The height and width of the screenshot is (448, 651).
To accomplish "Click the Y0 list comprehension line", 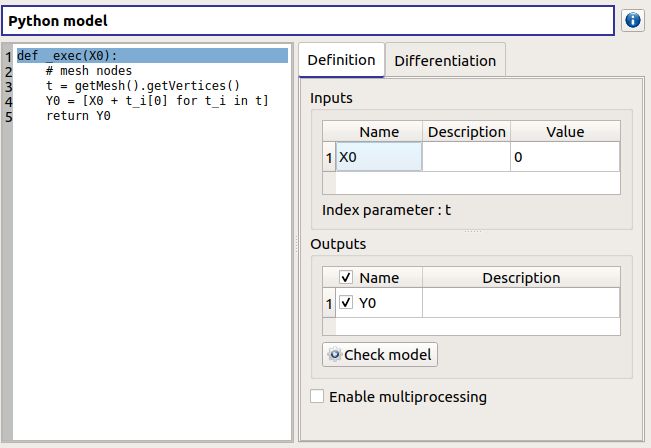I will [x=157, y=100].
